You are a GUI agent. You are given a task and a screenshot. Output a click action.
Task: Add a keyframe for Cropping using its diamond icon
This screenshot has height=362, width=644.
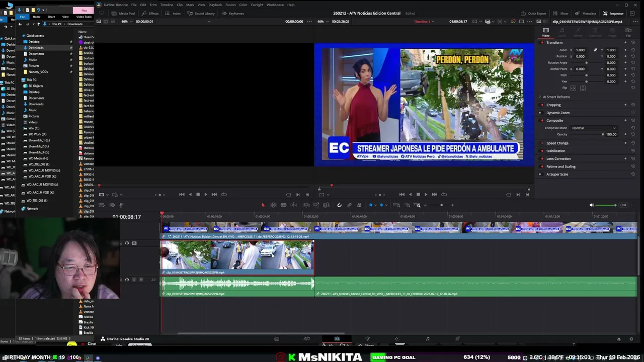[x=625, y=105]
